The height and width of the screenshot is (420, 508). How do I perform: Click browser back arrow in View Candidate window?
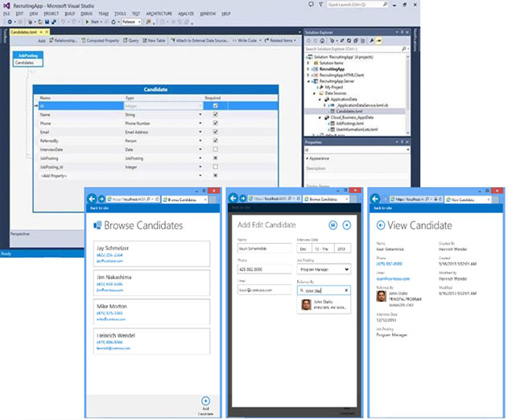pyautogui.click(x=375, y=199)
